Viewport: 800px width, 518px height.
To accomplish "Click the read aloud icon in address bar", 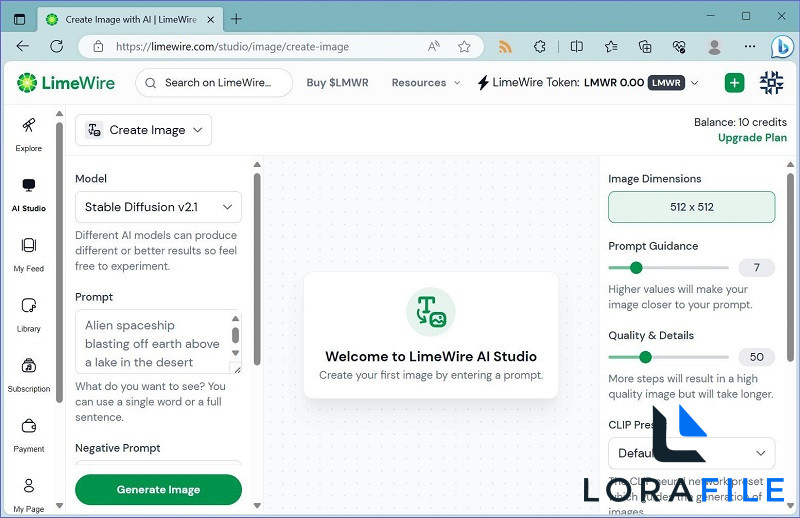I will (434, 47).
